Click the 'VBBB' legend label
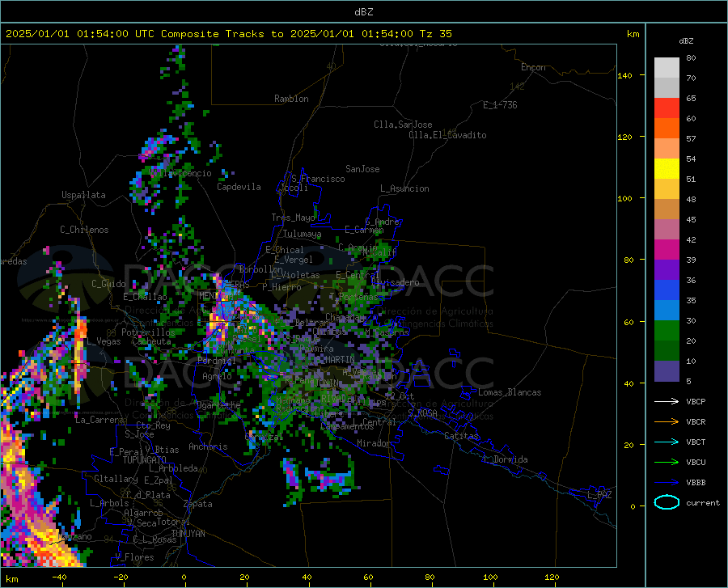Screen dimensions: 728x588 click(x=696, y=483)
